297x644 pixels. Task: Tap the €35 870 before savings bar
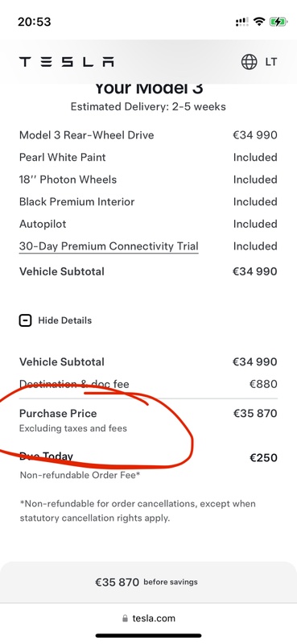click(148, 582)
